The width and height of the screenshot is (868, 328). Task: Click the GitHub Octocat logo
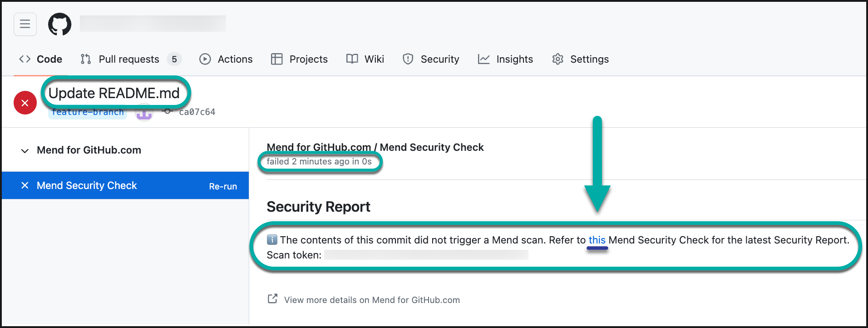click(59, 24)
